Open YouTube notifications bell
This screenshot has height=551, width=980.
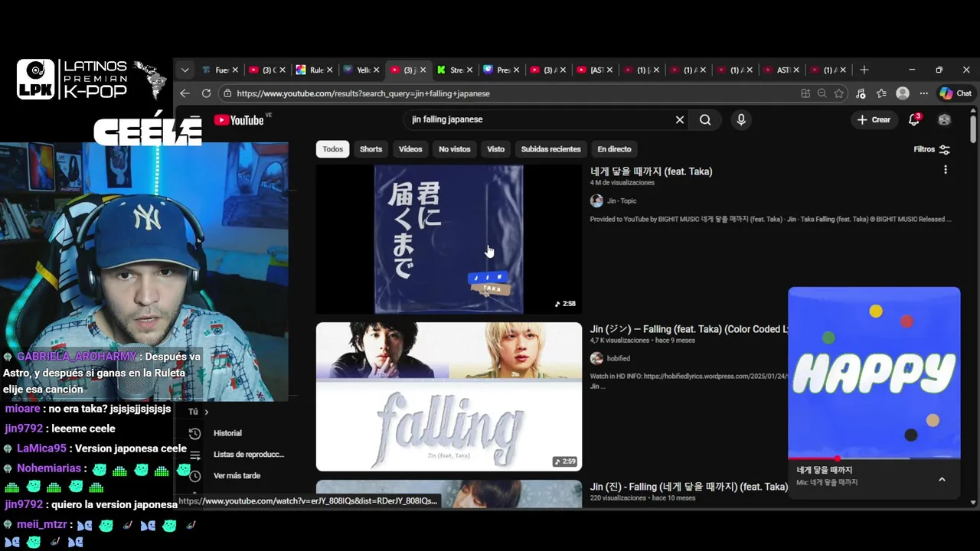tap(913, 119)
